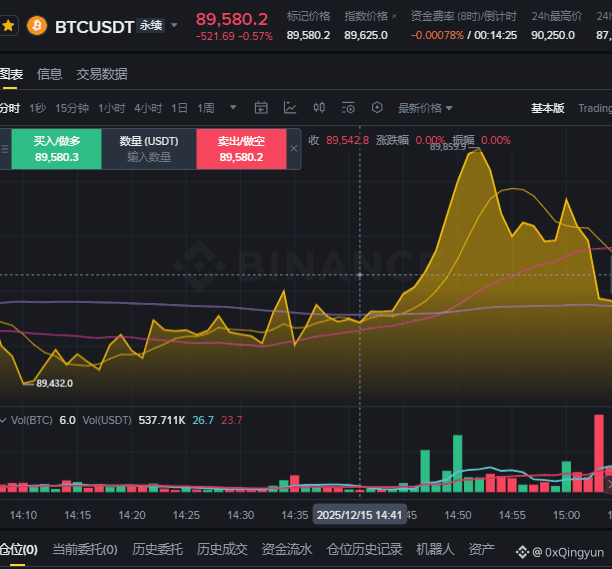Screen dimensions: 612x569
Task: Grab the quick order panel drag handle
Action: click(x=5, y=149)
